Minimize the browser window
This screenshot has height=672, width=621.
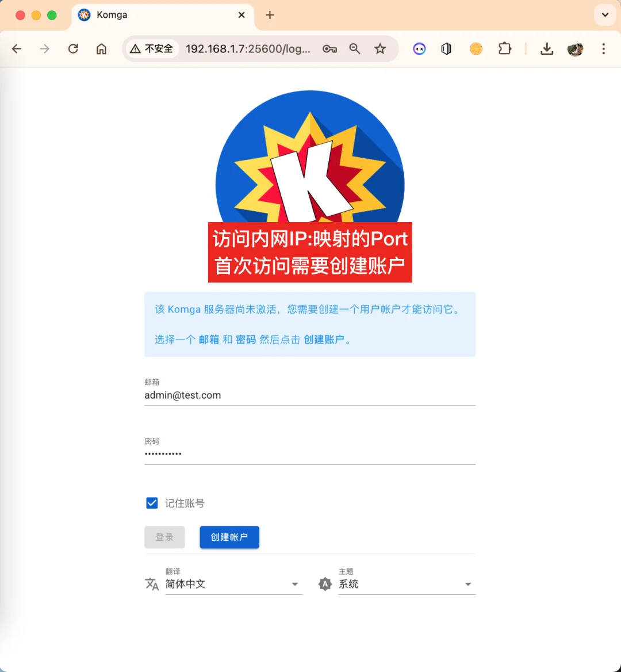(x=36, y=16)
